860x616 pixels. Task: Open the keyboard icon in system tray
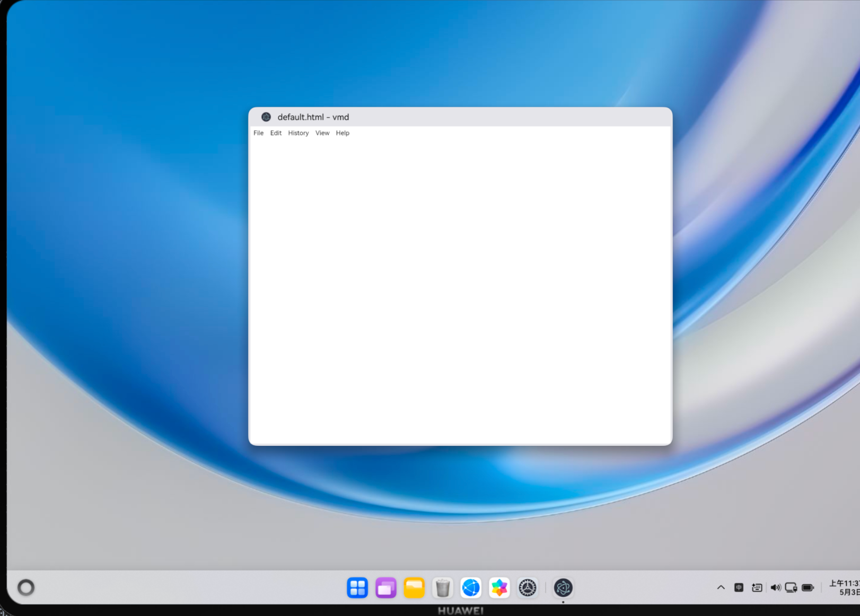757,587
